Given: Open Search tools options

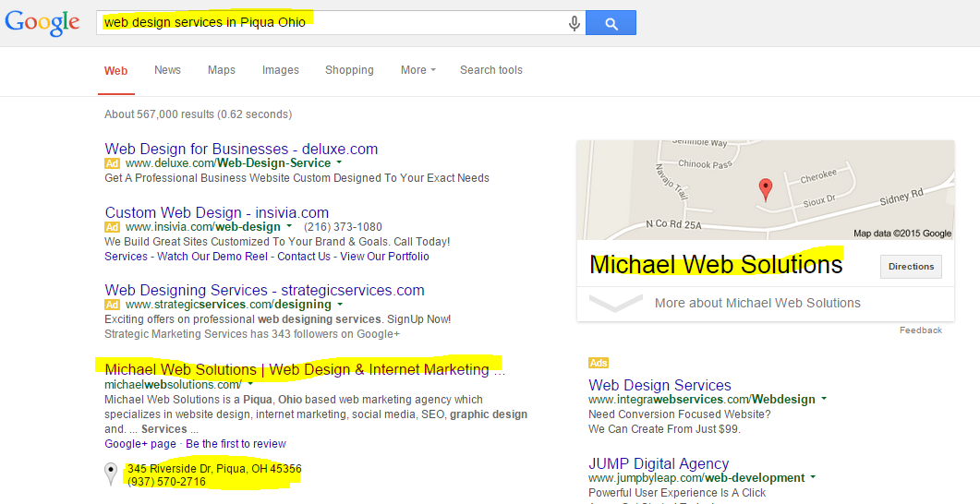Looking at the screenshot, I should (491, 70).
